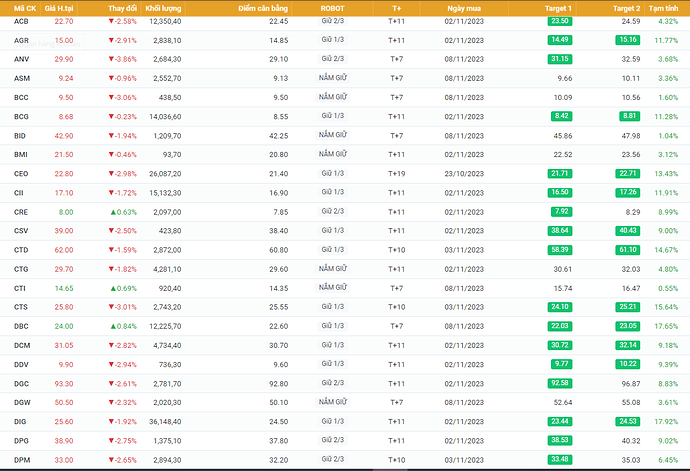Click green Target 1 badge 58.39 for CTD
This screenshot has height=471, width=690.
click(560, 249)
